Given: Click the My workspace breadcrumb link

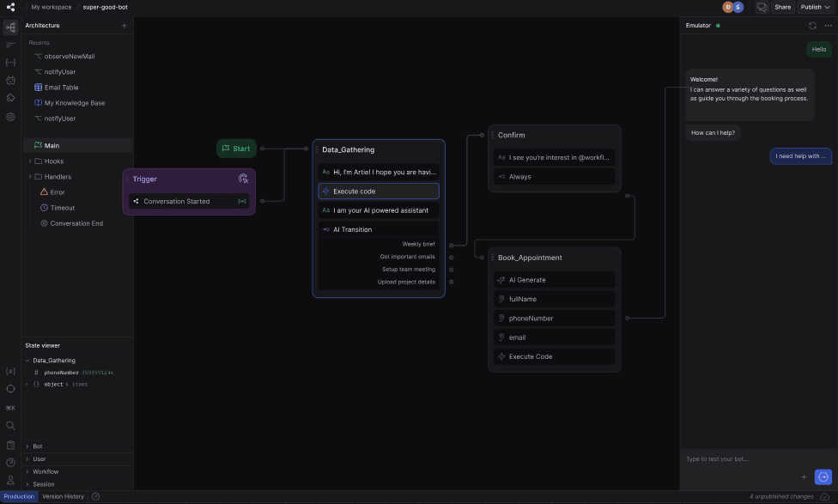Looking at the screenshot, I should coord(52,7).
